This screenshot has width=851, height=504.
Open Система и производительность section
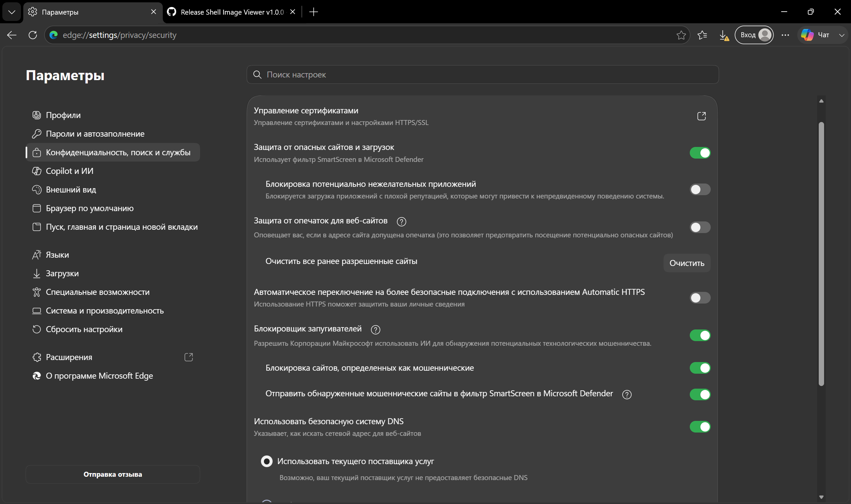[113, 311]
